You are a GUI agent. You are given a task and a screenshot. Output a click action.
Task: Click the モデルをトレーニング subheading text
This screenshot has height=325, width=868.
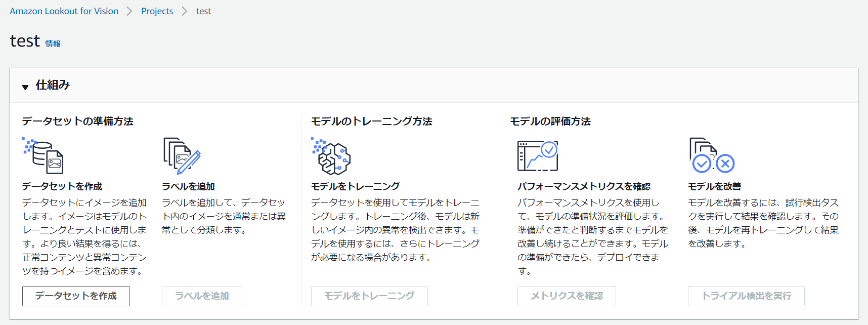coord(356,186)
